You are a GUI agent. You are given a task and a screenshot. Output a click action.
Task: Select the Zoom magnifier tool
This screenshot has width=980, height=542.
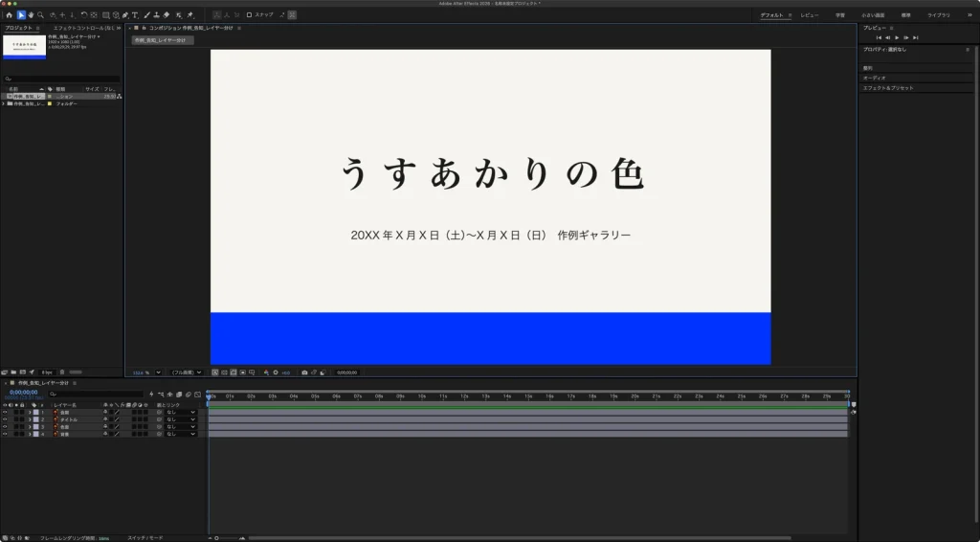point(40,15)
